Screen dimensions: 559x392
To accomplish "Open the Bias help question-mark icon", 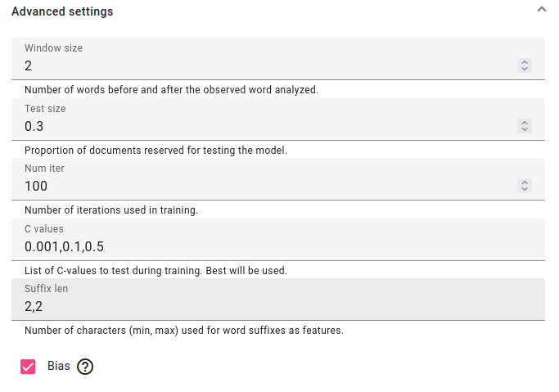I will click(x=85, y=367).
